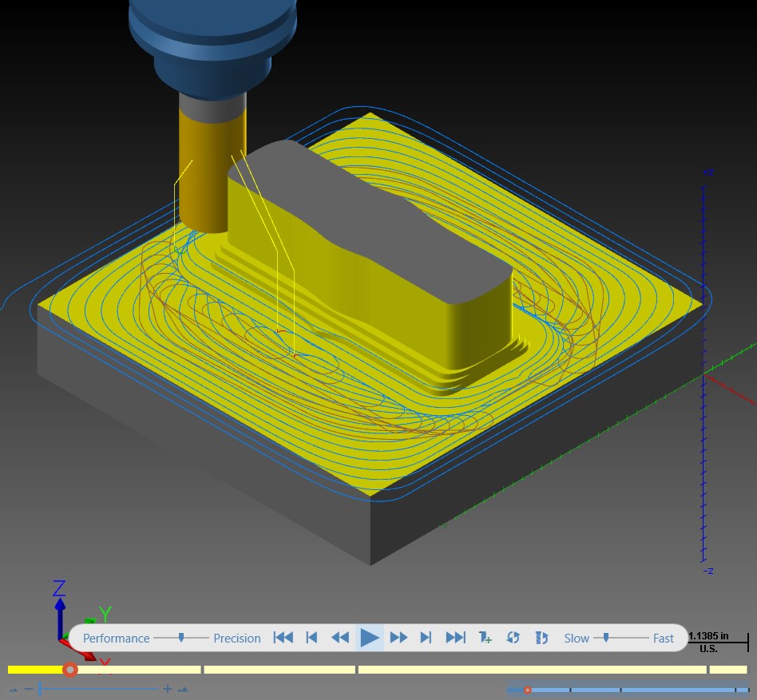The image size is (757, 700).
Task: Jump to the end of simulation
Action: click(455, 638)
